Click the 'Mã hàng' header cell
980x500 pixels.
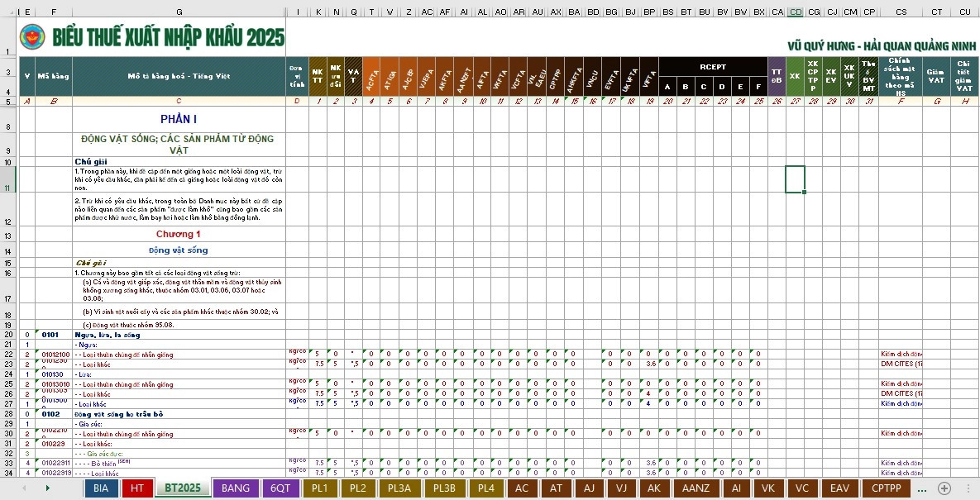point(54,76)
